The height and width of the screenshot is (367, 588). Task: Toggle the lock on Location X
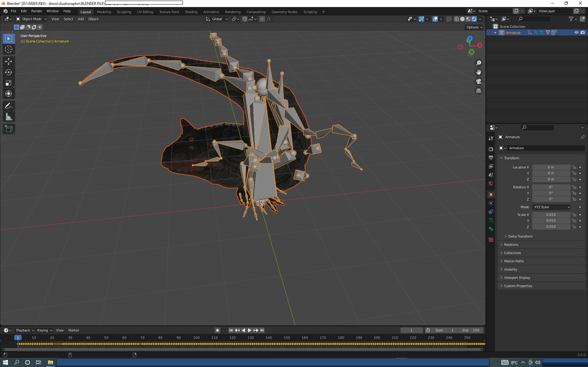tap(575, 167)
